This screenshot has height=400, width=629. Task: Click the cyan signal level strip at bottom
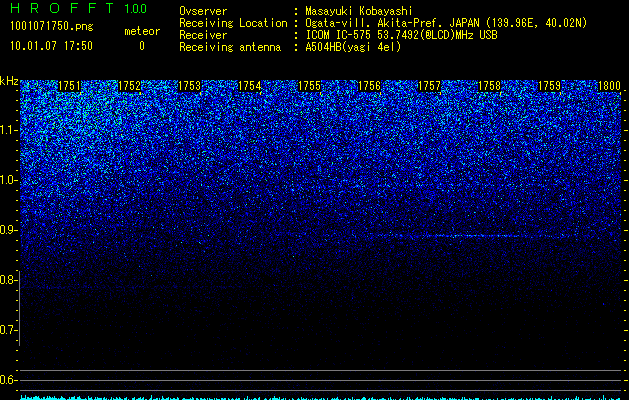321,397
